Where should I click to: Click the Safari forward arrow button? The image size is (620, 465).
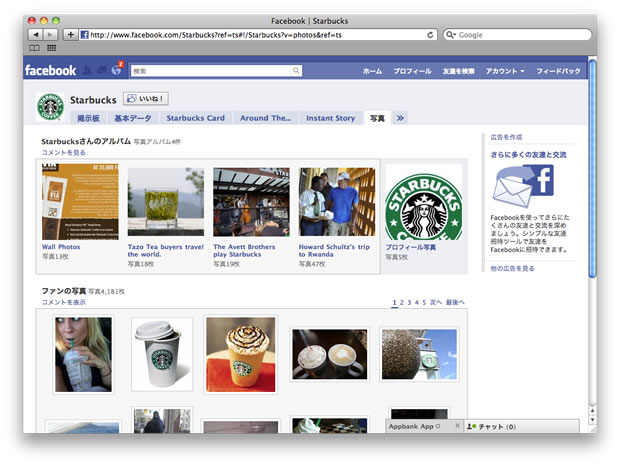pyautogui.click(x=51, y=35)
